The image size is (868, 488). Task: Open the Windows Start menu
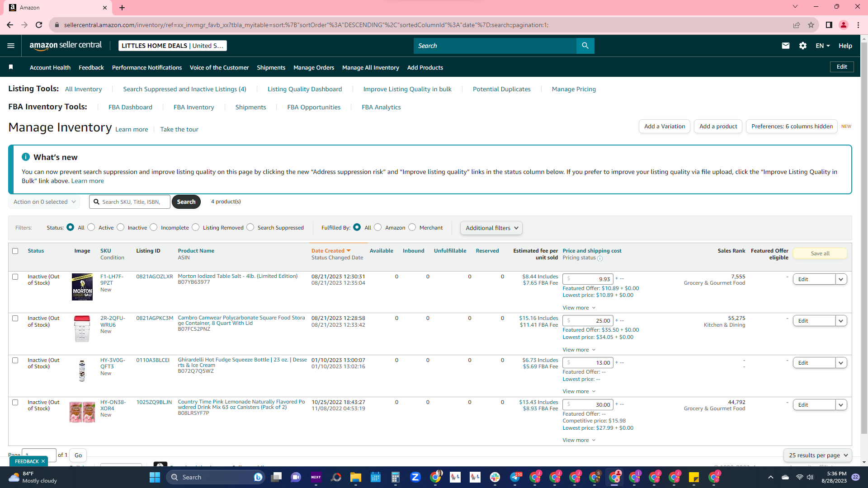[155, 477]
